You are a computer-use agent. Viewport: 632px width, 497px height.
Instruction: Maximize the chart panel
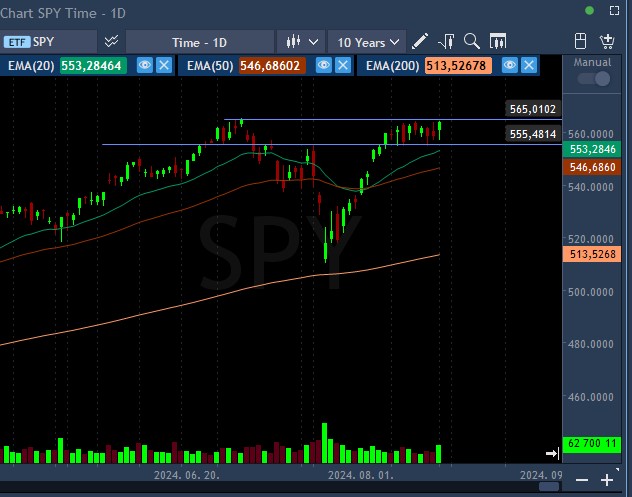615,10
